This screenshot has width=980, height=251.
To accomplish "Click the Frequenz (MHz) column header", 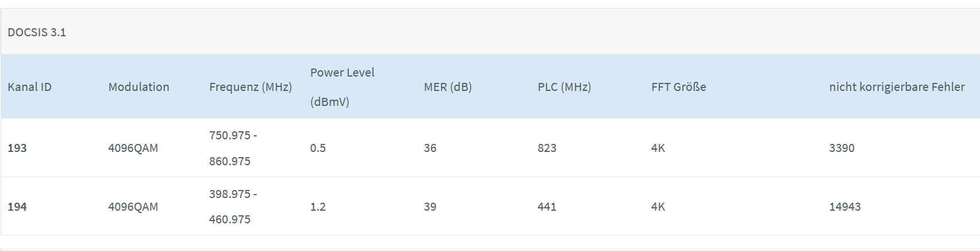I will pyautogui.click(x=251, y=87).
